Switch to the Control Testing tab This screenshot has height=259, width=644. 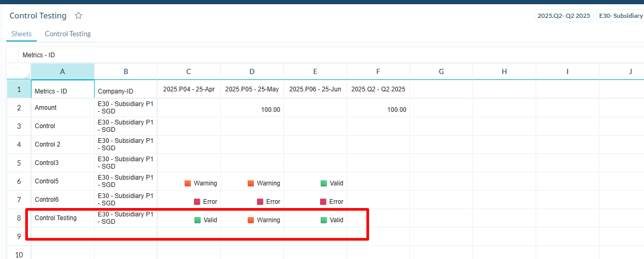click(68, 34)
